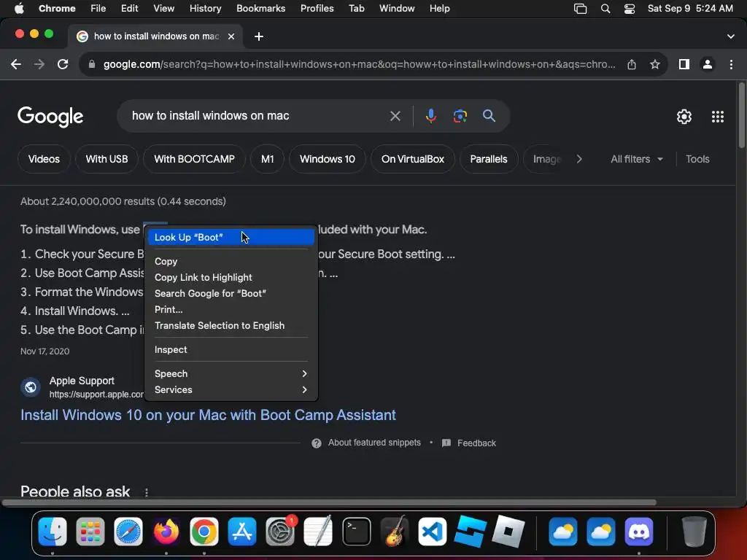The image size is (747, 560).
Task: Open the History menu in the menu bar
Action: 205,9
